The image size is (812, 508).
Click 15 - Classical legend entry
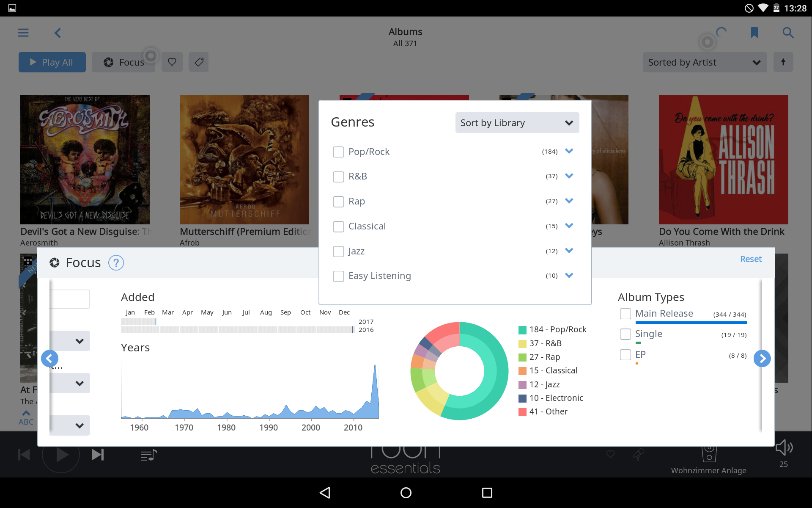(548, 370)
